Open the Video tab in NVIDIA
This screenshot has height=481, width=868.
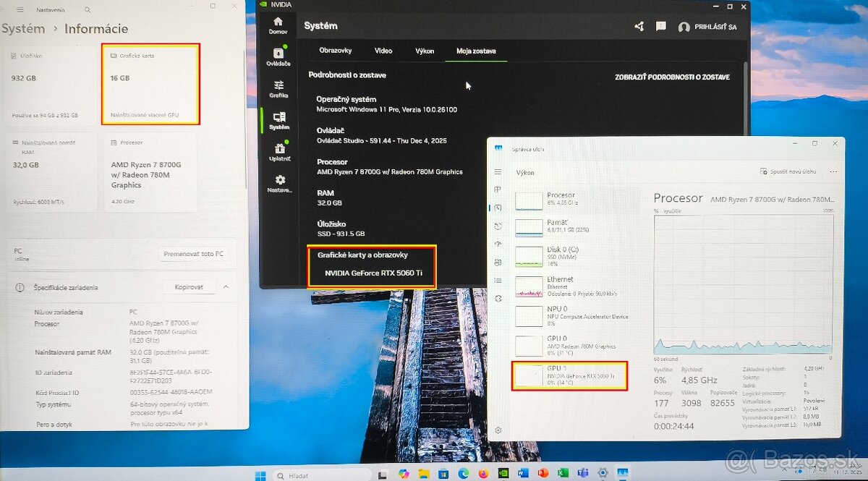[383, 51]
